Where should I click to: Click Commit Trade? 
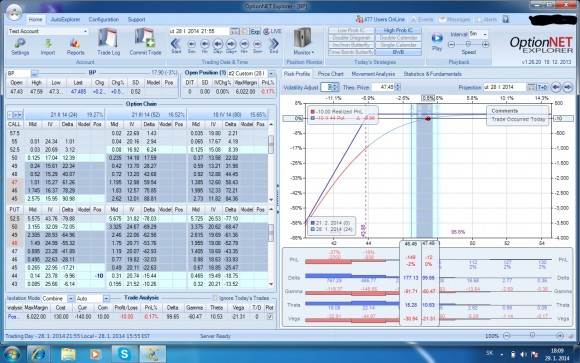pyautogui.click(x=145, y=42)
